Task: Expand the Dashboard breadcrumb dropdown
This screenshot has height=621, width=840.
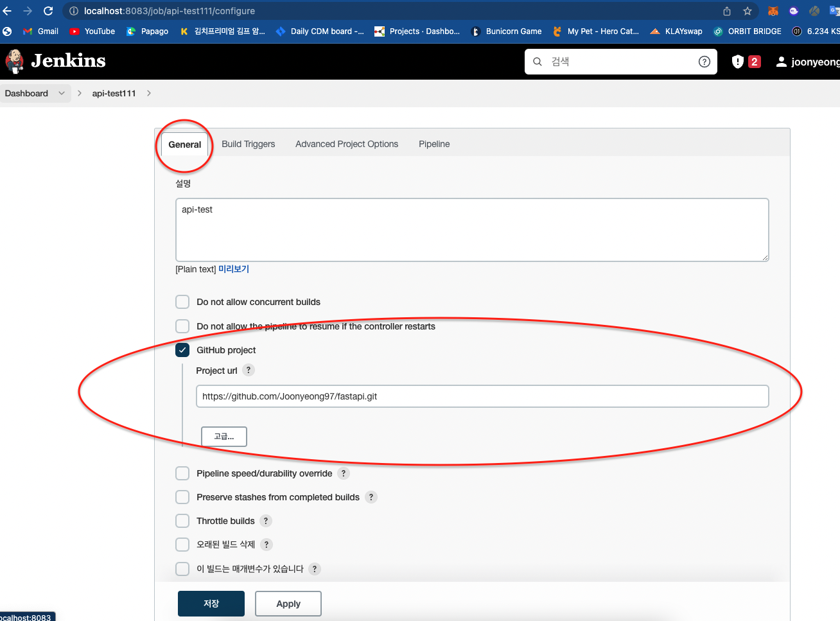Action: (x=62, y=93)
